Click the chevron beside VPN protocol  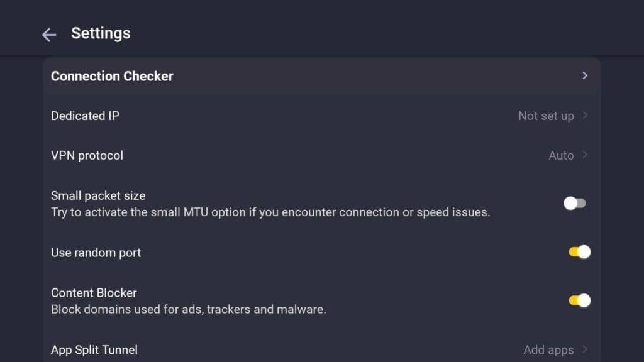[x=584, y=155]
